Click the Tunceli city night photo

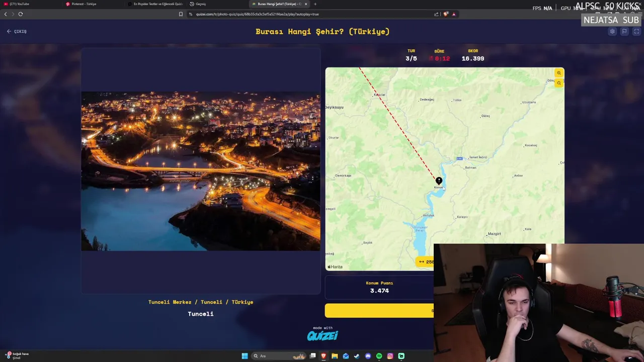pyautogui.click(x=201, y=171)
